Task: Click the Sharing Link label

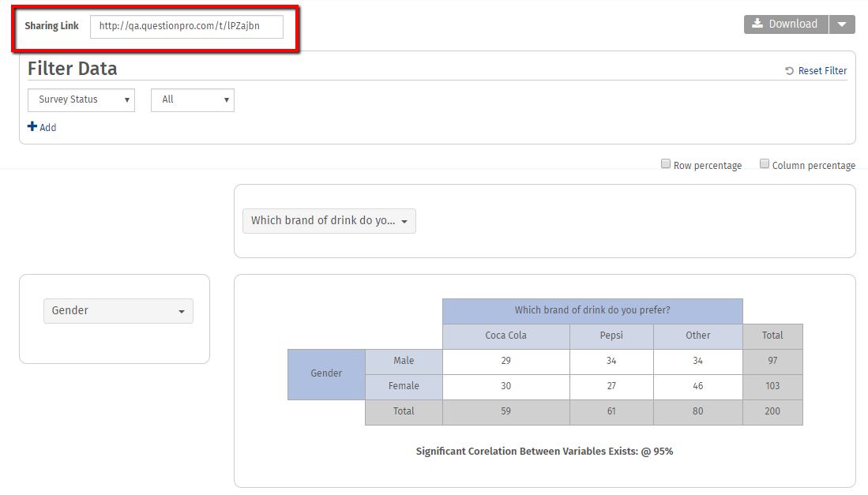Action: (51, 26)
